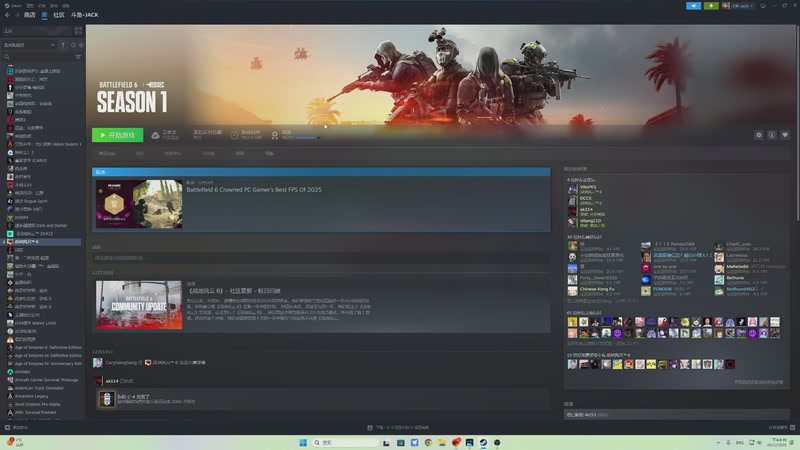Click the blue announcements button in title bar
The image size is (800, 450).
pos(693,6)
